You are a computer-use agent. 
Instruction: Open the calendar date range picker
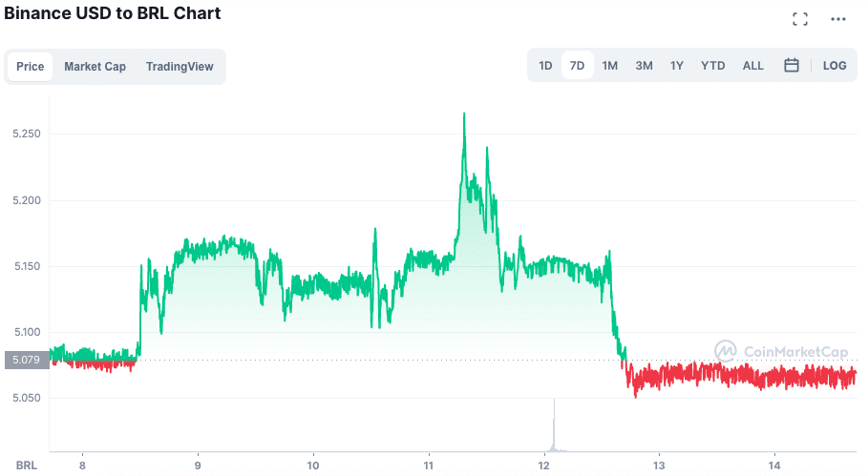click(x=791, y=66)
